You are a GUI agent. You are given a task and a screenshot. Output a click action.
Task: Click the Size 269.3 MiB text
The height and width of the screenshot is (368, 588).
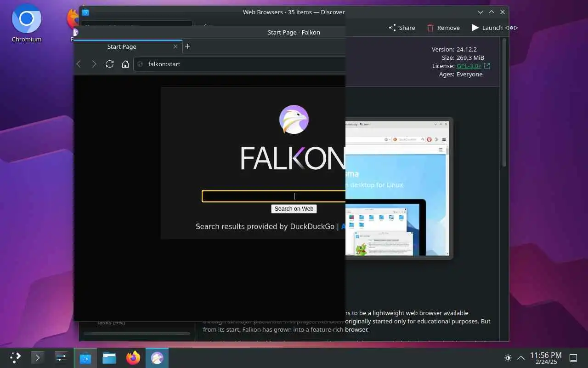click(463, 57)
